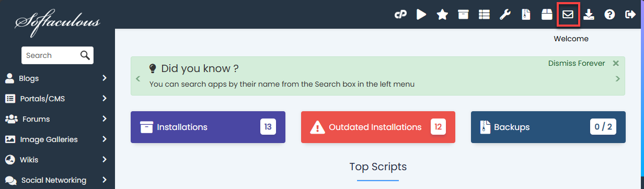Click the Blogs person icon in sidebar
Viewport: 644px width, 189px height.
pyautogui.click(x=9, y=78)
